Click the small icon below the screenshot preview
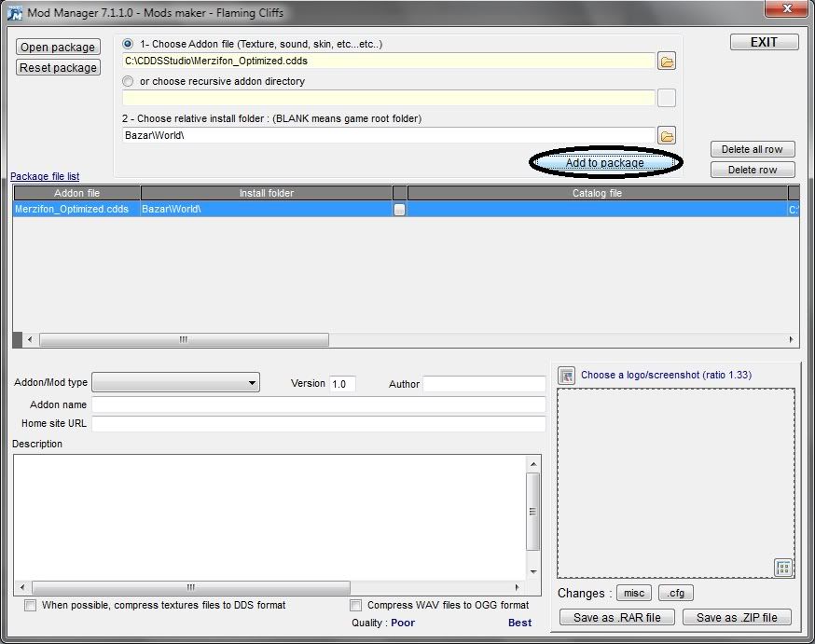 [x=783, y=568]
